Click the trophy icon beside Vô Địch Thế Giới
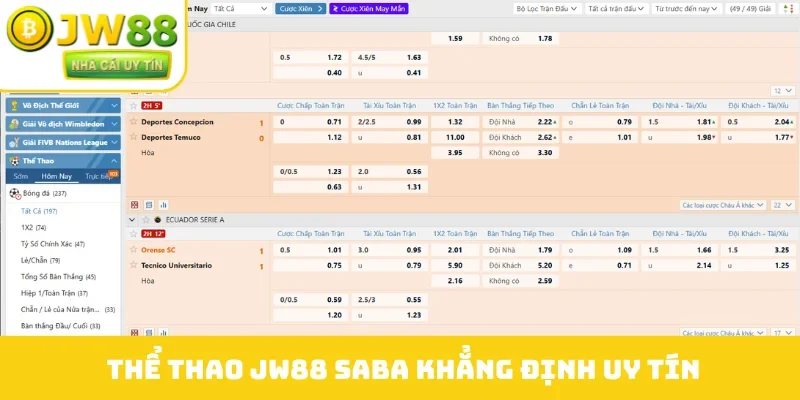Image resolution: width=800 pixels, height=400 pixels. point(14,106)
